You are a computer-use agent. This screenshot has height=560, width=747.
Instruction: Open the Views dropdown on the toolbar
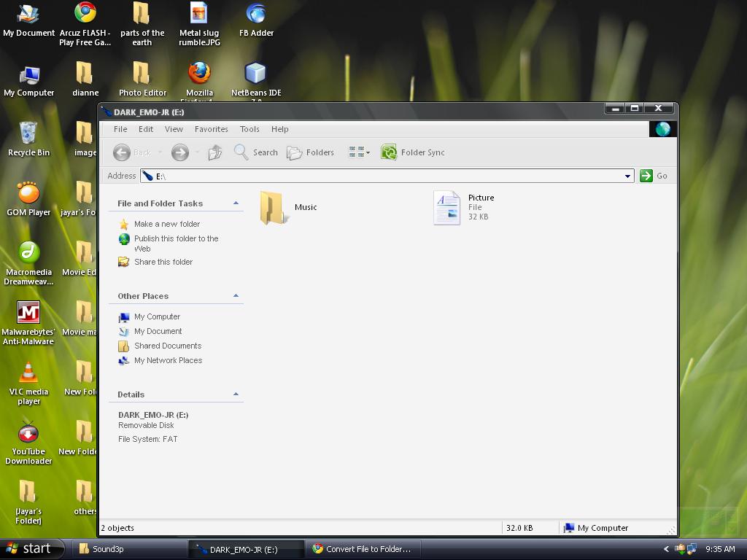pos(368,152)
